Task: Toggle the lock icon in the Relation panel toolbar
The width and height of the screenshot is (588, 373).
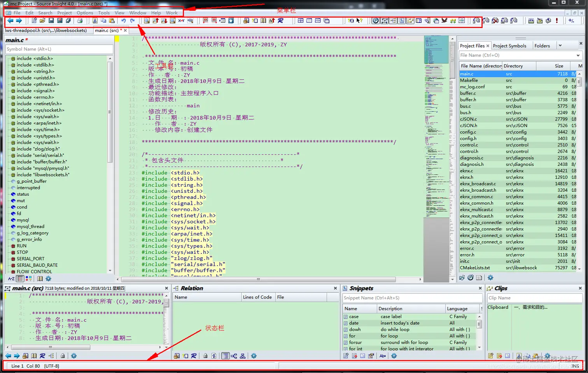Action: coord(205,356)
